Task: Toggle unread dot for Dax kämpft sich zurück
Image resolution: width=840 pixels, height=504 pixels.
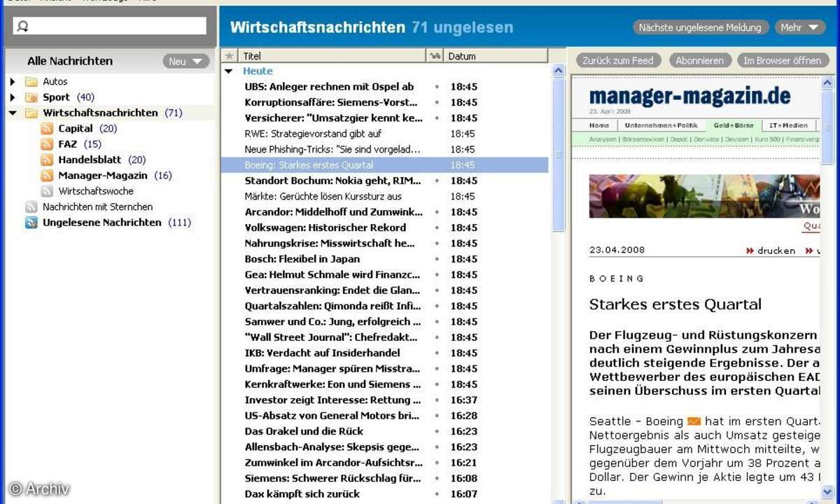Action: click(437, 494)
